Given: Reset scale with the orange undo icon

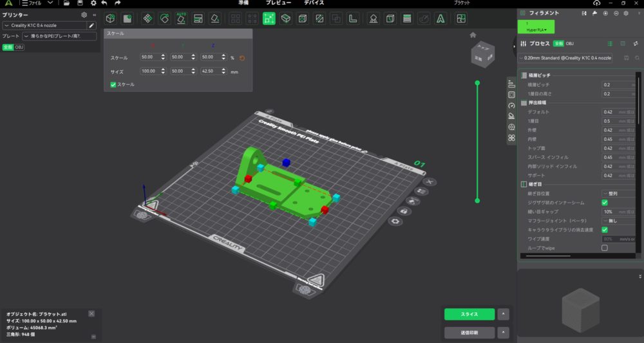Looking at the screenshot, I should 242,57.
